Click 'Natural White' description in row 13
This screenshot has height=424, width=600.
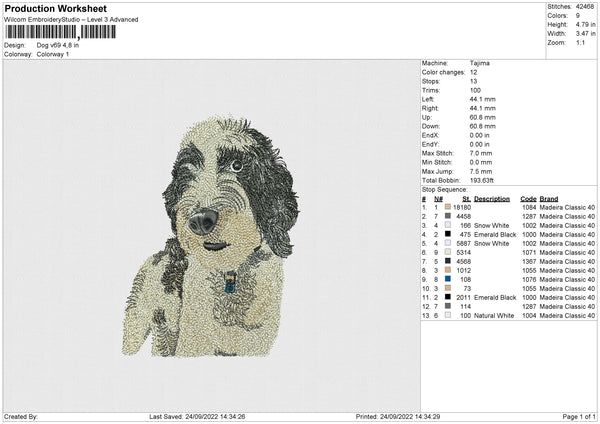[x=494, y=315]
